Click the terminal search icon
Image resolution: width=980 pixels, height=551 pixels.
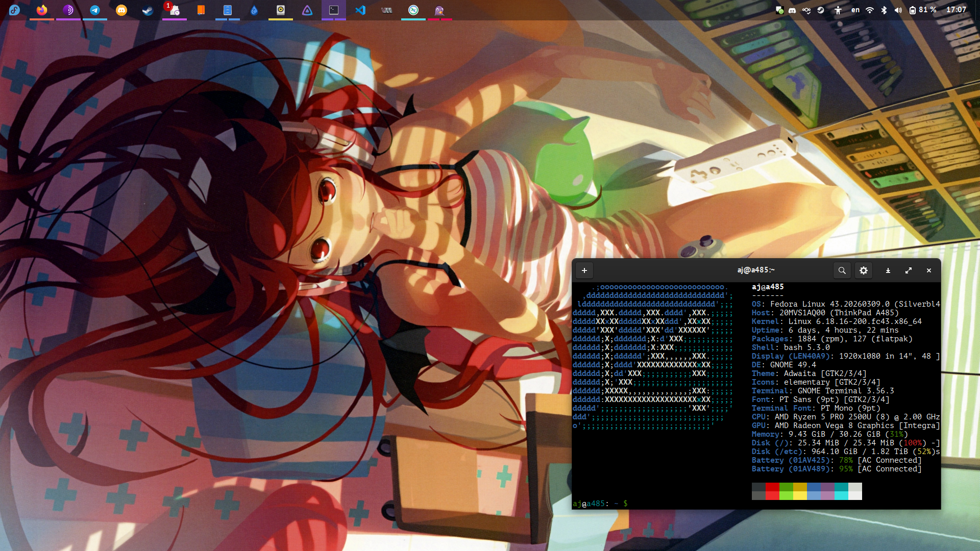click(x=842, y=270)
